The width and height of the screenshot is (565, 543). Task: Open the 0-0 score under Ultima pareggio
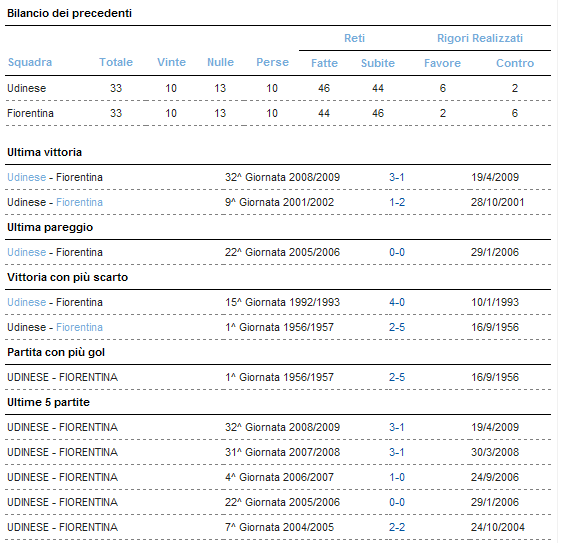click(x=397, y=252)
